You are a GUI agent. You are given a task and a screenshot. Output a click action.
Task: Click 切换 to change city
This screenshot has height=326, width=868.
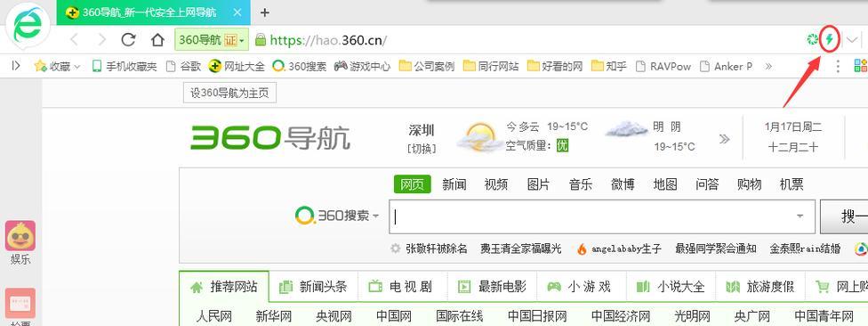click(x=422, y=148)
